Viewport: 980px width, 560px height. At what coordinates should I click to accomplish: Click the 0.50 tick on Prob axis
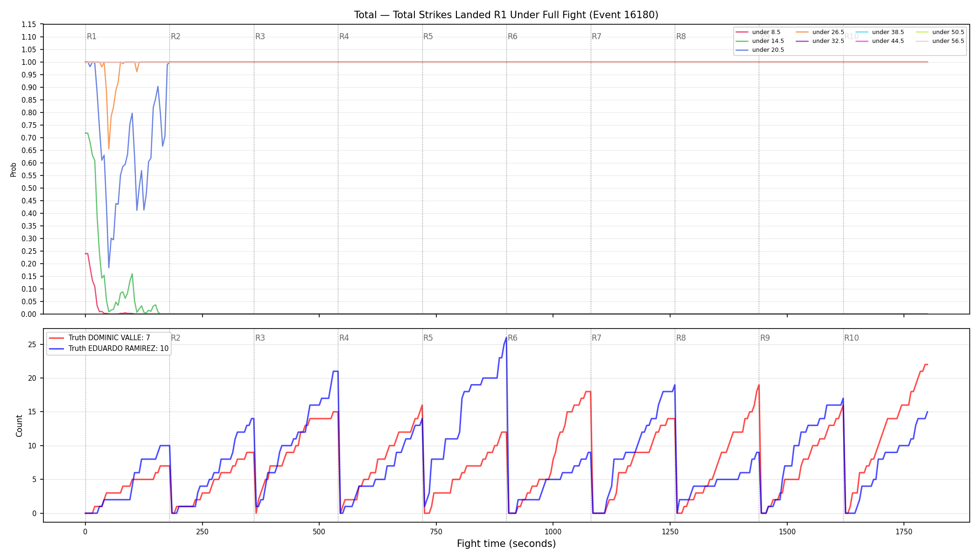coord(29,188)
